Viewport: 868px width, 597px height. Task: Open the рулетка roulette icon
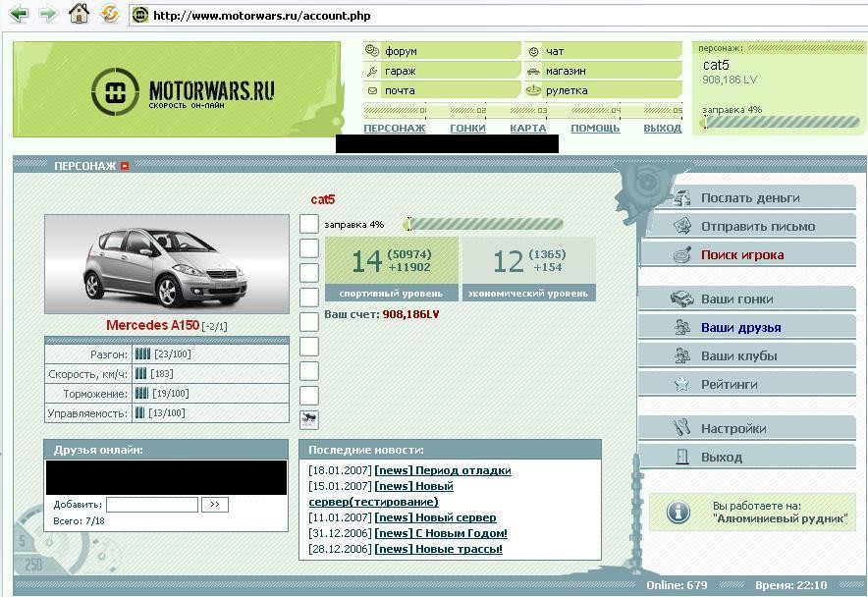(x=533, y=89)
